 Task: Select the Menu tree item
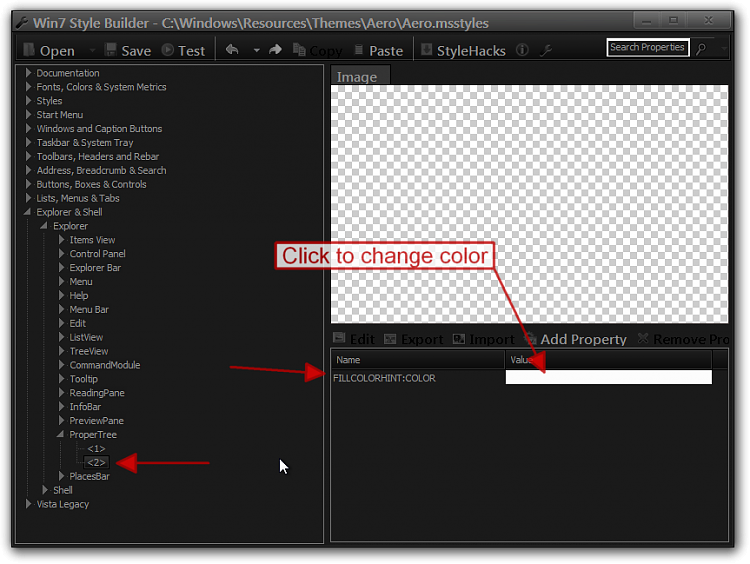pyautogui.click(x=81, y=281)
